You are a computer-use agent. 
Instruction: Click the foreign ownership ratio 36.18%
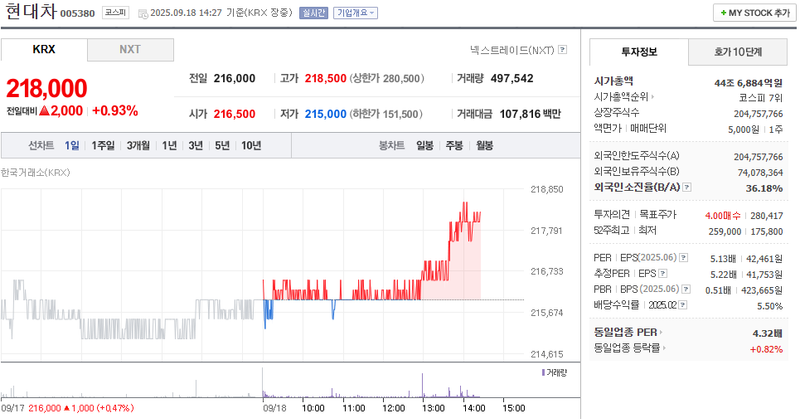[x=764, y=188]
